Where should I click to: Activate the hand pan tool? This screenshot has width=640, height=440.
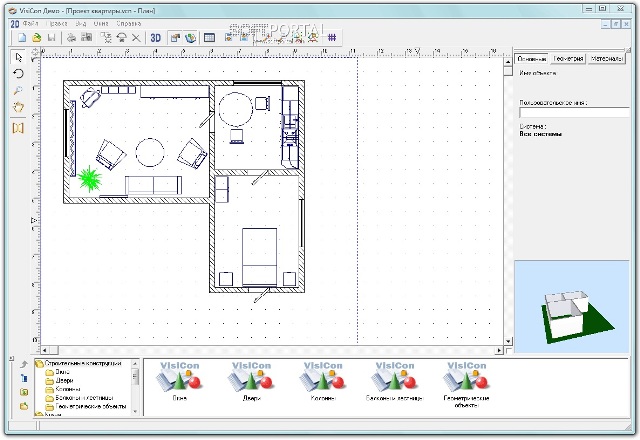click(18, 106)
